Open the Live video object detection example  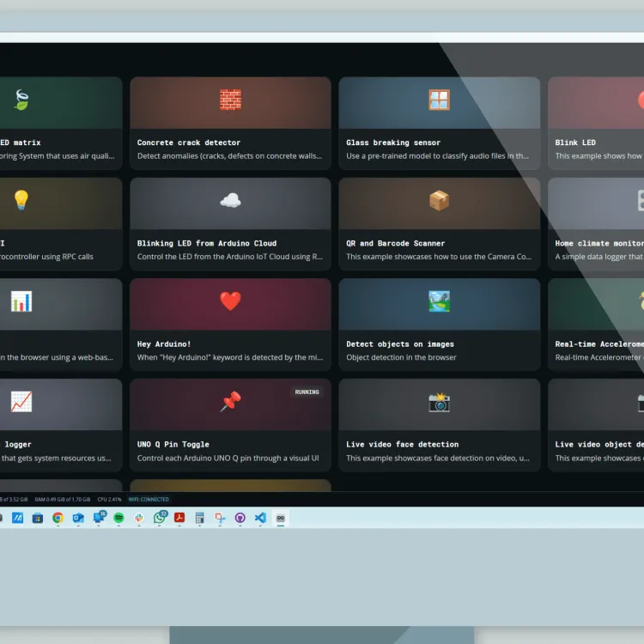596,425
